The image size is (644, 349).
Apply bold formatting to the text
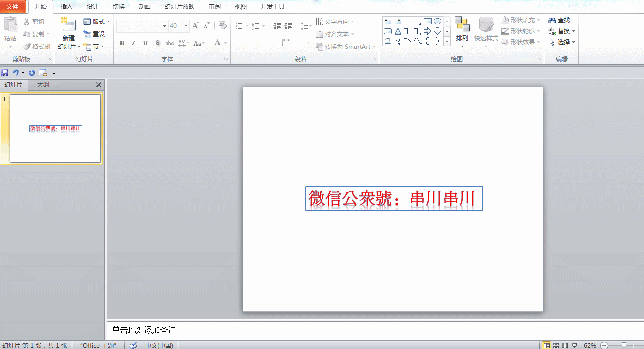pos(121,43)
